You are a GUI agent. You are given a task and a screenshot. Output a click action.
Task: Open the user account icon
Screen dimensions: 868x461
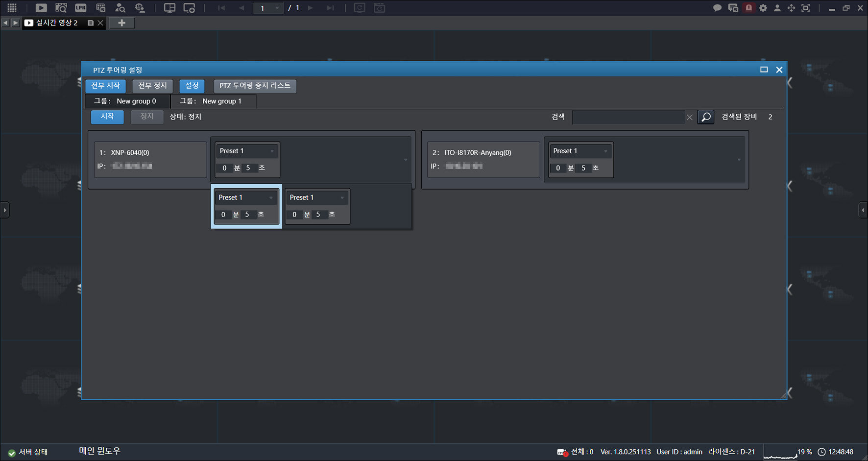click(777, 8)
